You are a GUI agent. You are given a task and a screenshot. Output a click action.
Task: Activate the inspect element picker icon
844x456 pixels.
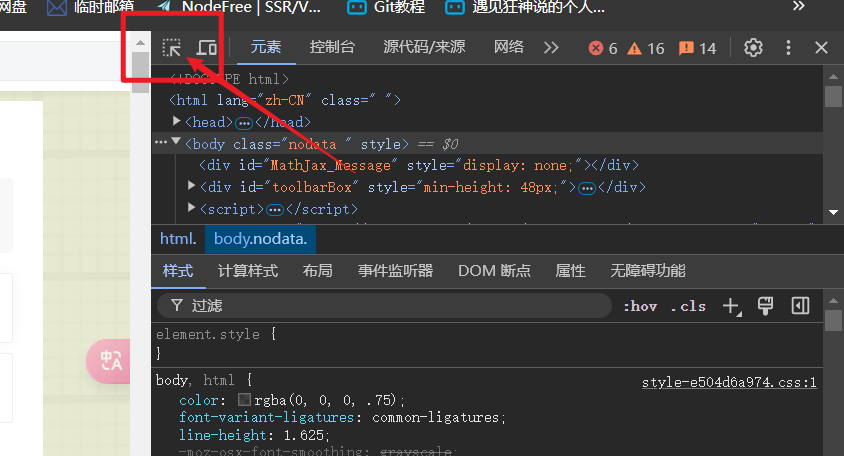[171, 48]
